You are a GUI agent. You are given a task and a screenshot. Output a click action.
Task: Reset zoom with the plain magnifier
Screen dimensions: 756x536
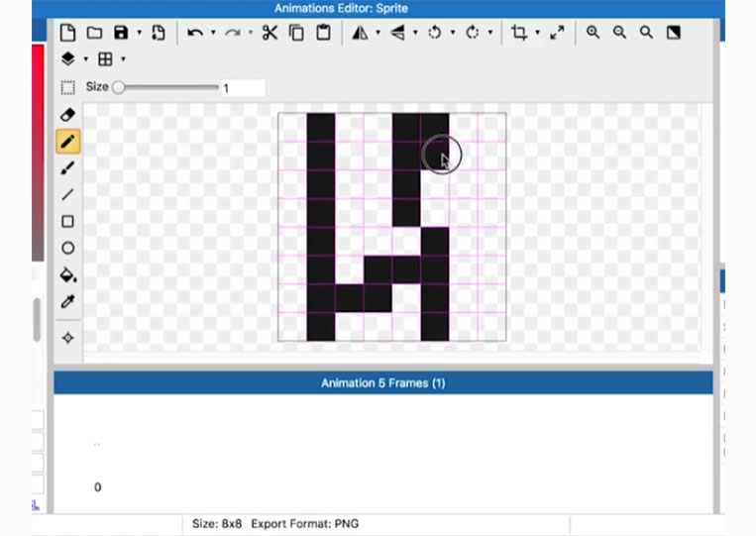point(646,33)
